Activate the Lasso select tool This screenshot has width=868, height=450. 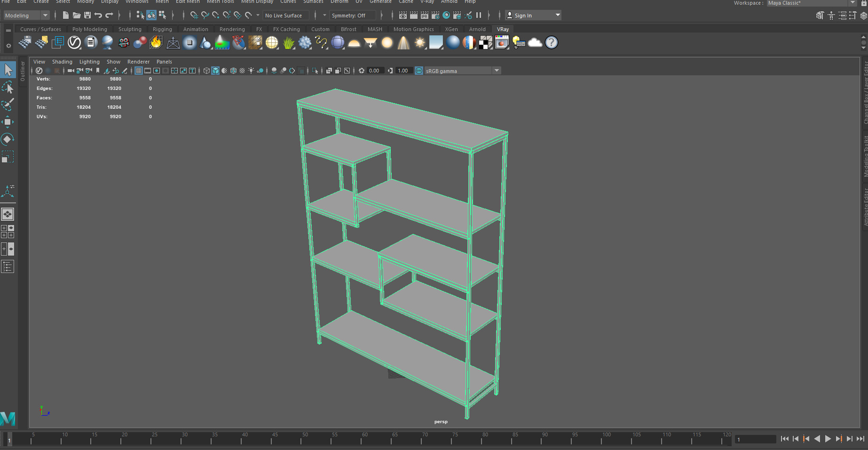pos(8,87)
